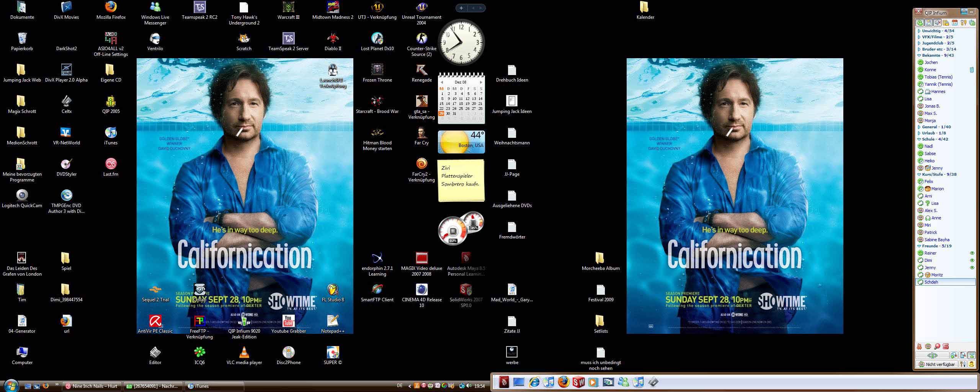Open the wrench settings icon in QIP's top toolbar
The height and width of the screenshot is (392, 980).
(964, 23)
